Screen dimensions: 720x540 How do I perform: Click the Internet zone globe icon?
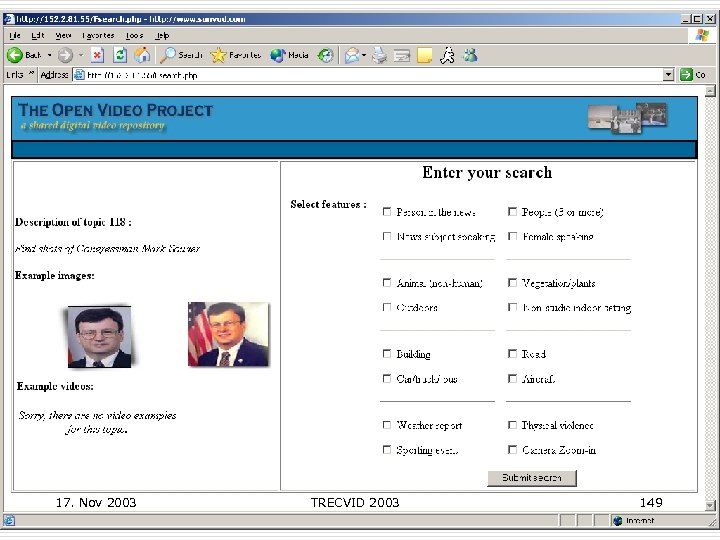coord(618,520)
